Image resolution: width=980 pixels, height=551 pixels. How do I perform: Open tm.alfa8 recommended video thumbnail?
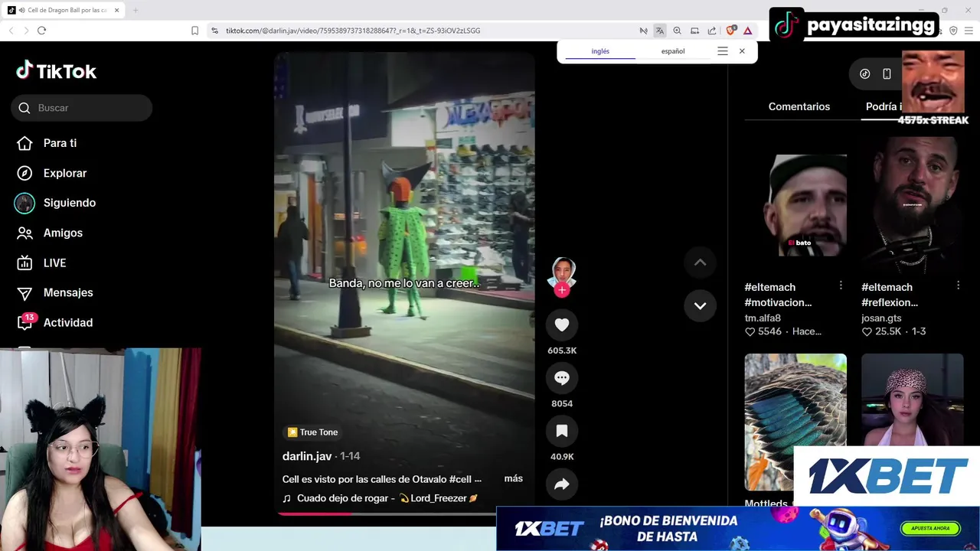[795, 206]
